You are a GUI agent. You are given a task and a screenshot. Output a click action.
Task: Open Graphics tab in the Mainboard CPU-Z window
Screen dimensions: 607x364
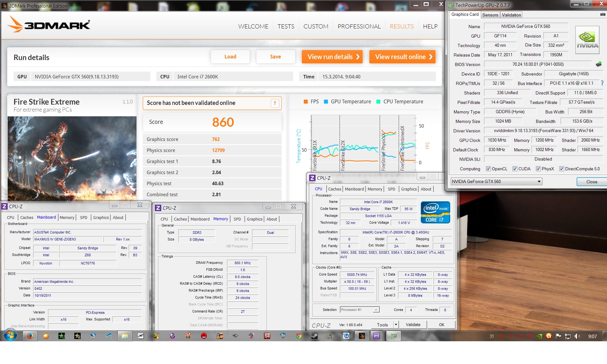101,217
